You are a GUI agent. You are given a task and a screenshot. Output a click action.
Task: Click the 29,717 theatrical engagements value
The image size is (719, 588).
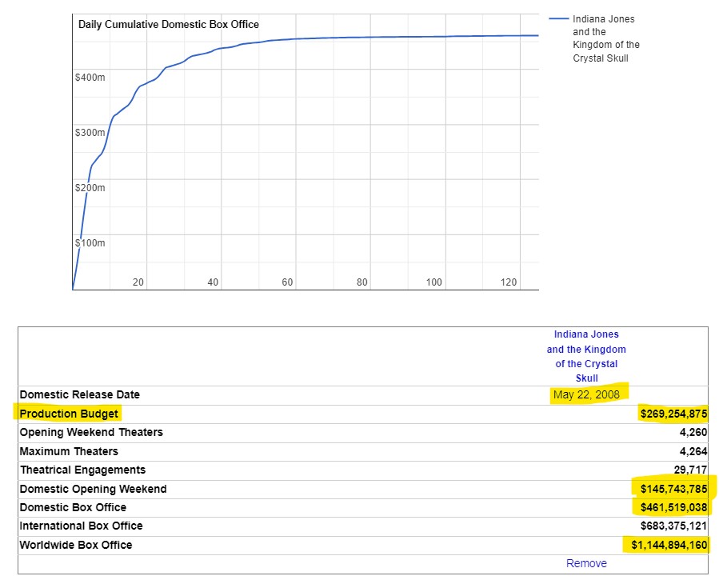(689, 470)
